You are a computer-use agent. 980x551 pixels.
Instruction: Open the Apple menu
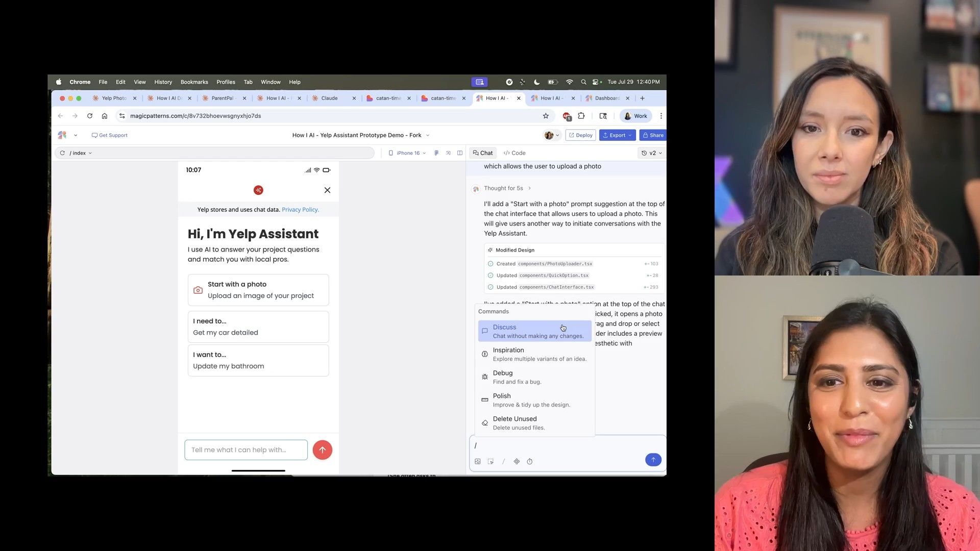pos(59,82)
